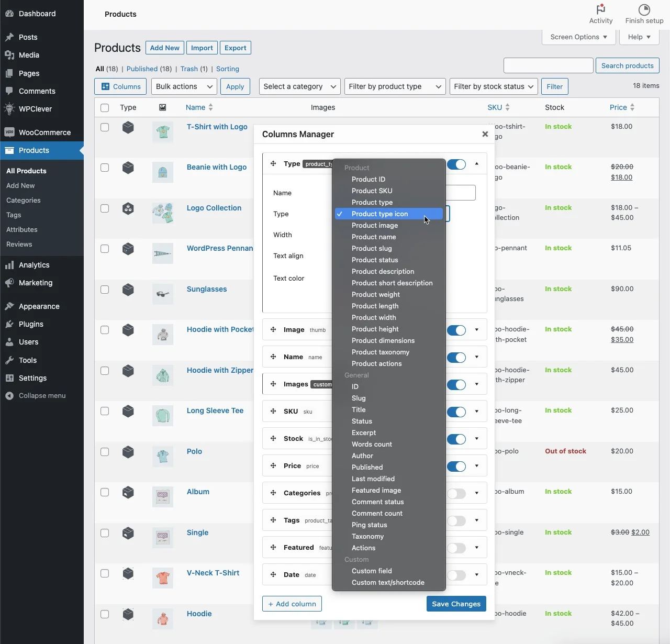
Task: Expand the Images column settings arrow
Action: [476, 384]
